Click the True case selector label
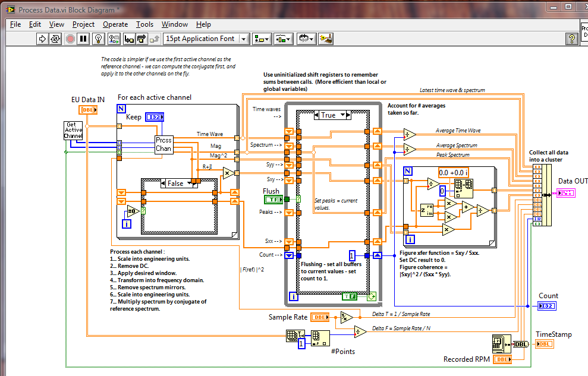 [x=328, y=115]
